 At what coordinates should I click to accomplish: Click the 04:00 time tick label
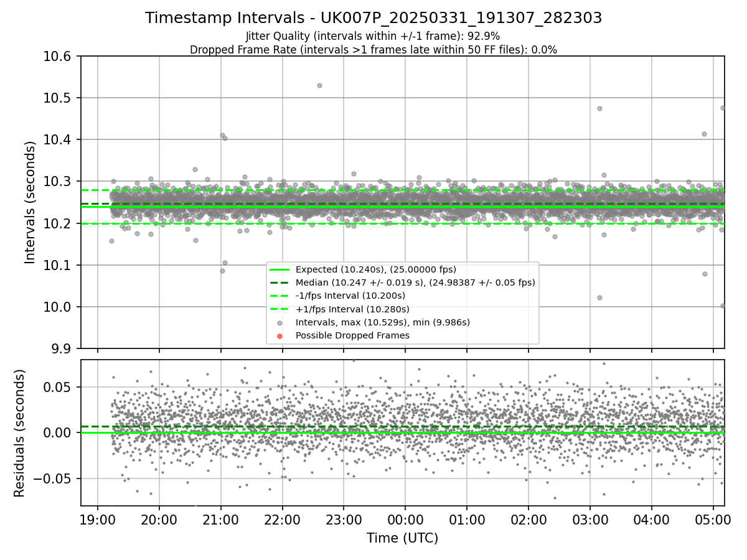[x=652, y=519]
